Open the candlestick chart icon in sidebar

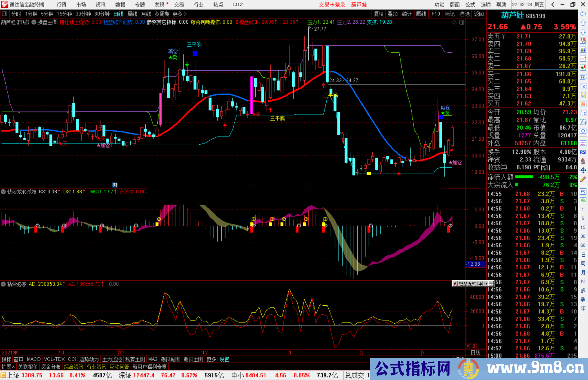click(x=583, y=68)
